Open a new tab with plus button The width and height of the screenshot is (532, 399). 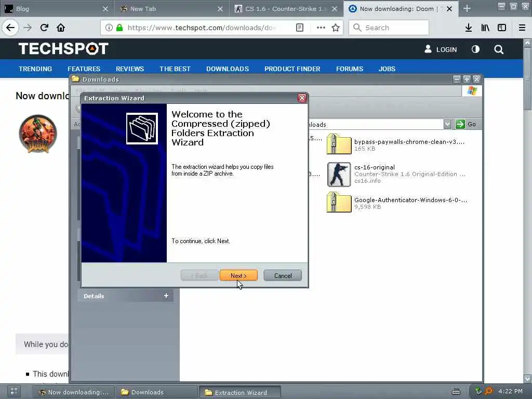pos(467,8)
